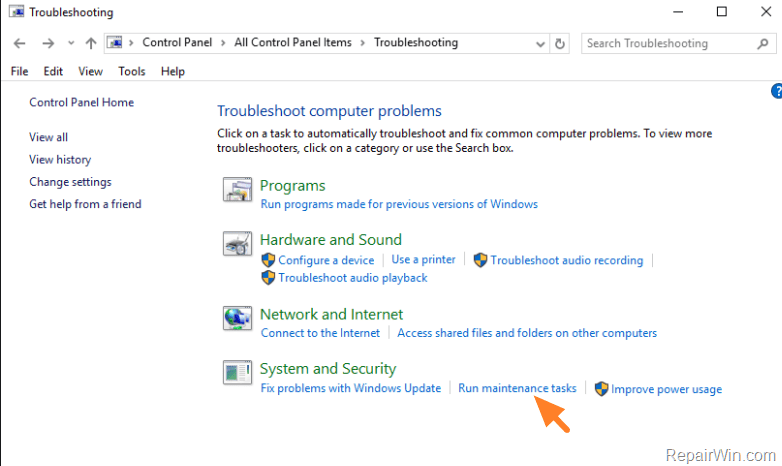Click the search magnifier icon
The width and height of the screenshot is (782, 466).
763,44
